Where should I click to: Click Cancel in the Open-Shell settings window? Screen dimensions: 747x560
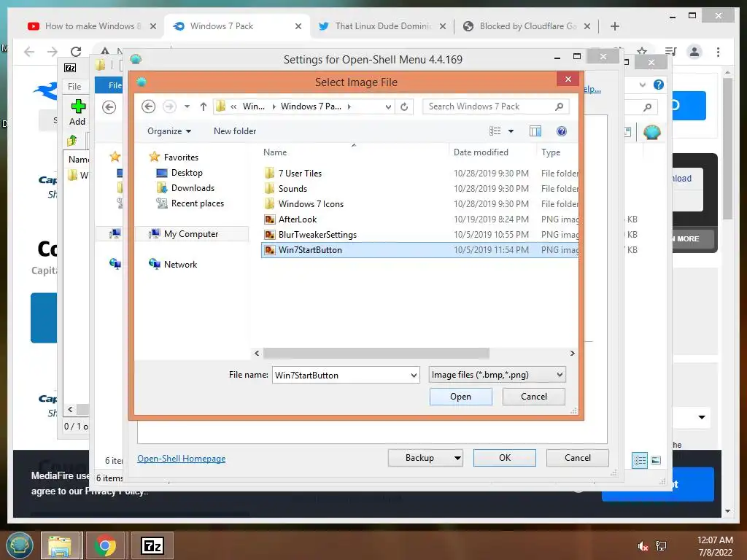click(x=578, y=458)
